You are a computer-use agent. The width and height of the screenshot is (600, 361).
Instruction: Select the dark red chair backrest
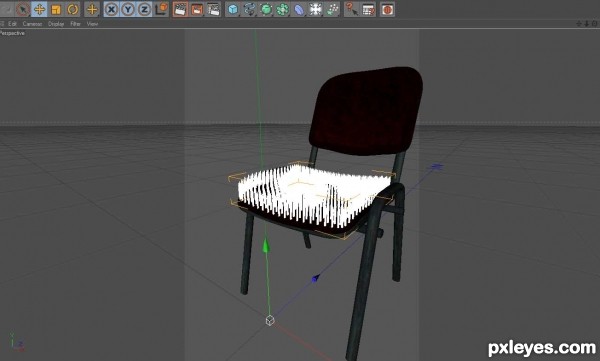366,111
